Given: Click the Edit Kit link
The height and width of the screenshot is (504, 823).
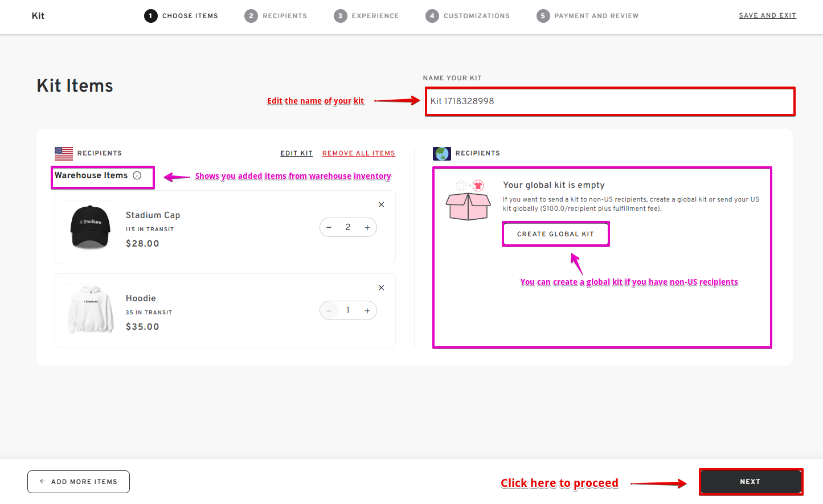Looking at the screenshot, I should [296, 153].
